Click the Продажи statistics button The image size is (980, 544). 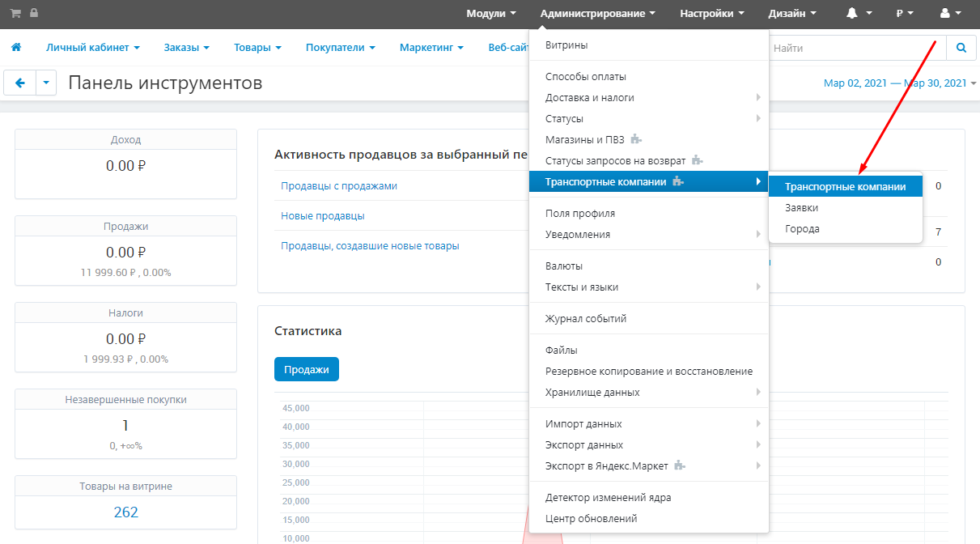tap(306, 369)
